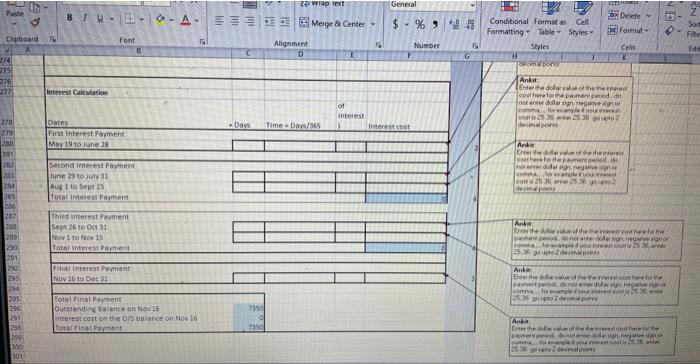This screenshot has width=700, height=364.
Task: Click Merge & Center button
Action: pos(333,23)
